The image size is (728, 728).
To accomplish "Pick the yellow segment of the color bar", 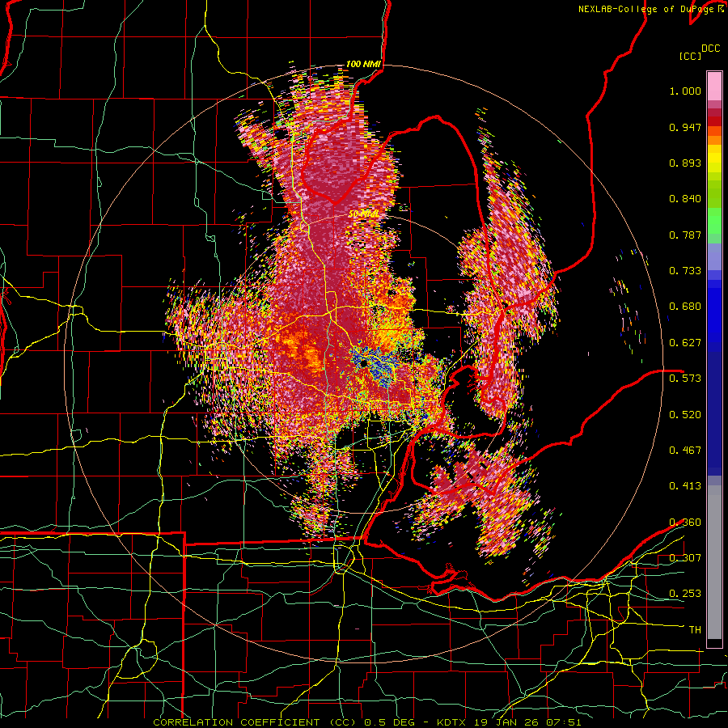I will [x=714, y=159].
